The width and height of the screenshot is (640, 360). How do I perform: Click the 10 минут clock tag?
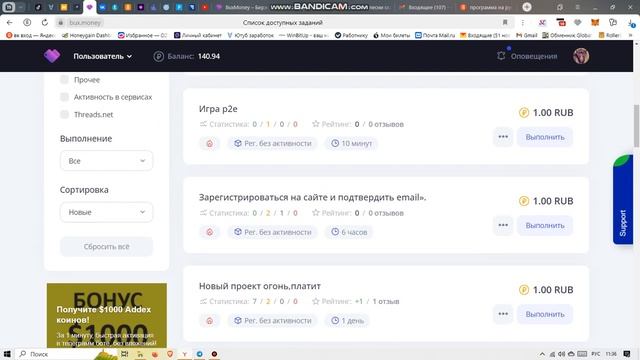(x=351, y=144)
